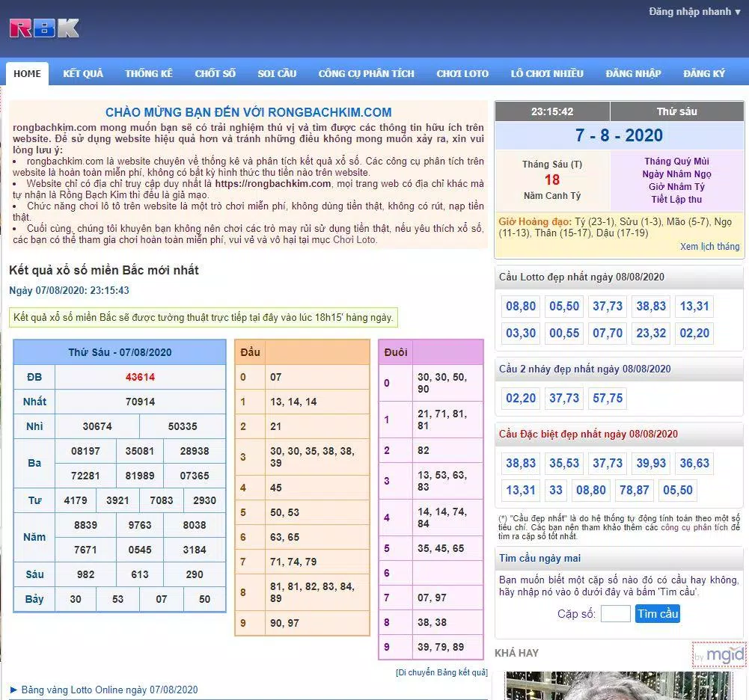Open Bảng vàng Lotto Online ngày 07/08/2020
The width and height of the screenshot is (749, 700).
pos(109,690)
